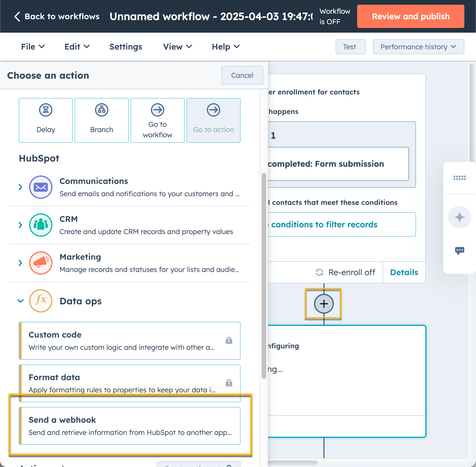This screenshot has height=467, width=476.
Task: Open the Settings menu item
Action: 126,47
